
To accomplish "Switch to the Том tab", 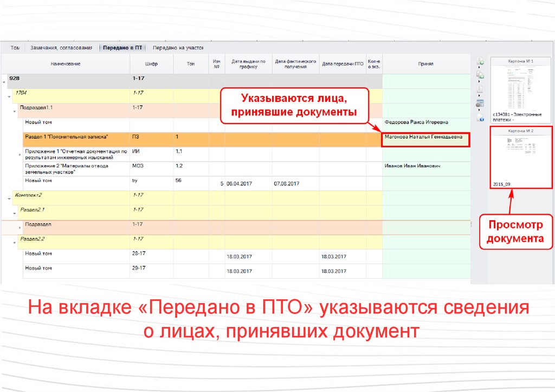I will point(15,48).
